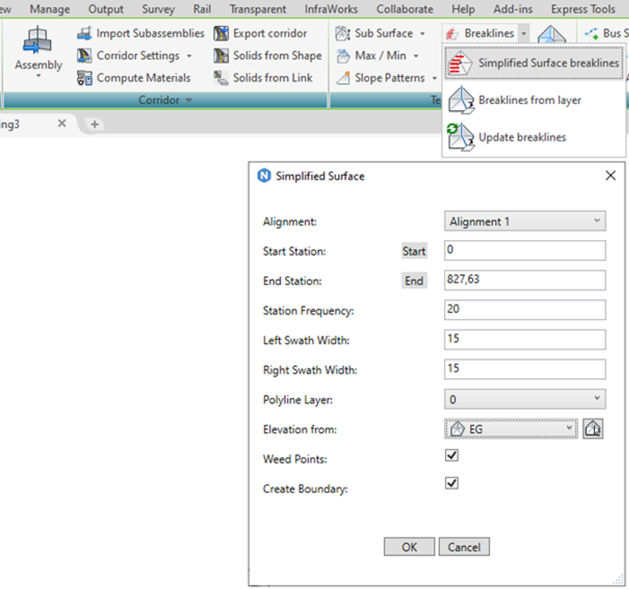This screenshot has width=629, height=589.
Task: Open the Output ribbon tab
Action: (106, 9)
